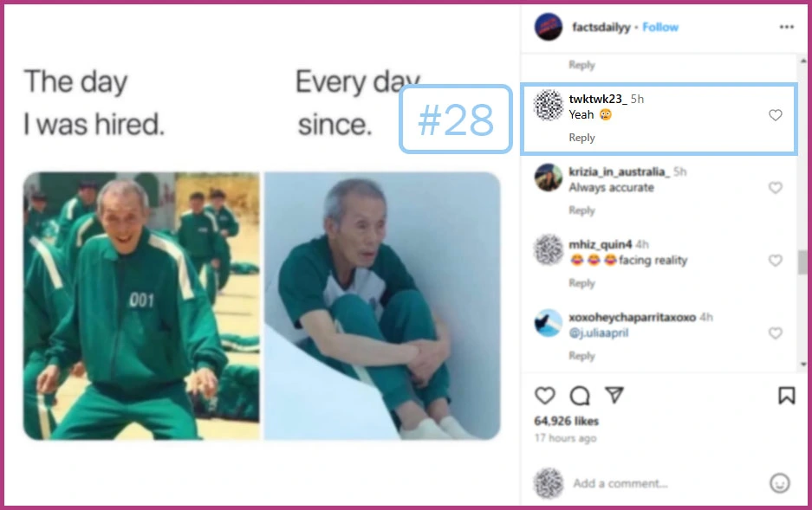Viewport: 812px width, 510px height.
Task: Open the @j.uliaapril mention
Action: [x=599, y=333]
